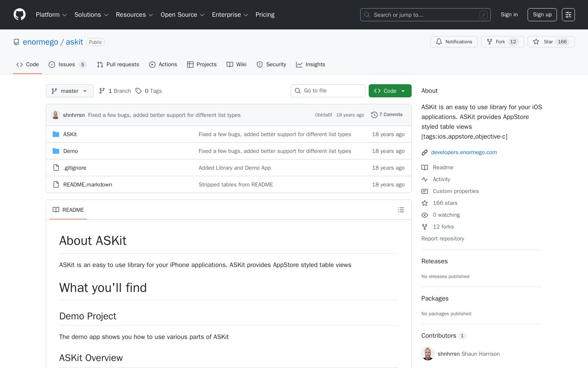This screenshot has width=588, height=368.
Task: Click the README.markdown file icon
Action: (56, 184)
